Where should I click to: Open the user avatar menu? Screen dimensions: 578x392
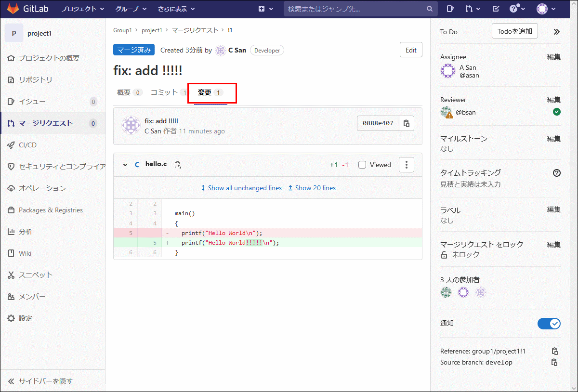pyautogui.click(x=546, y=9)
